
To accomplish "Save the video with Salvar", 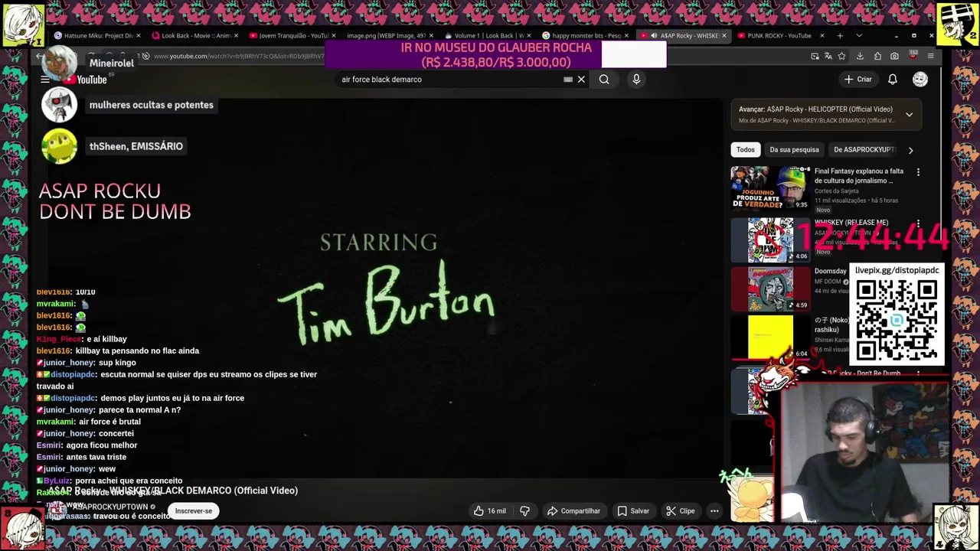I will 633,511.
